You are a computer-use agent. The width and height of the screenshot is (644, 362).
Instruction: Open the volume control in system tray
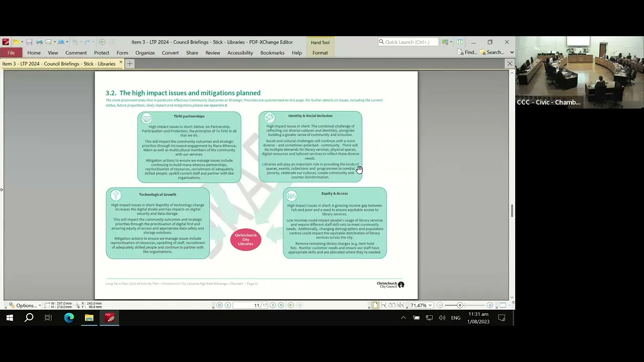(442, 318)
